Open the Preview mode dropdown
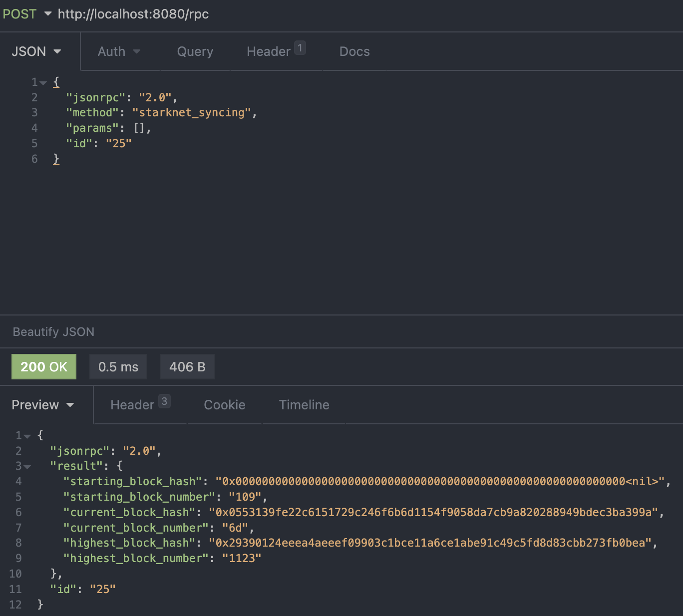This screenshot has width=683, height=616. (x=43, y=405)
